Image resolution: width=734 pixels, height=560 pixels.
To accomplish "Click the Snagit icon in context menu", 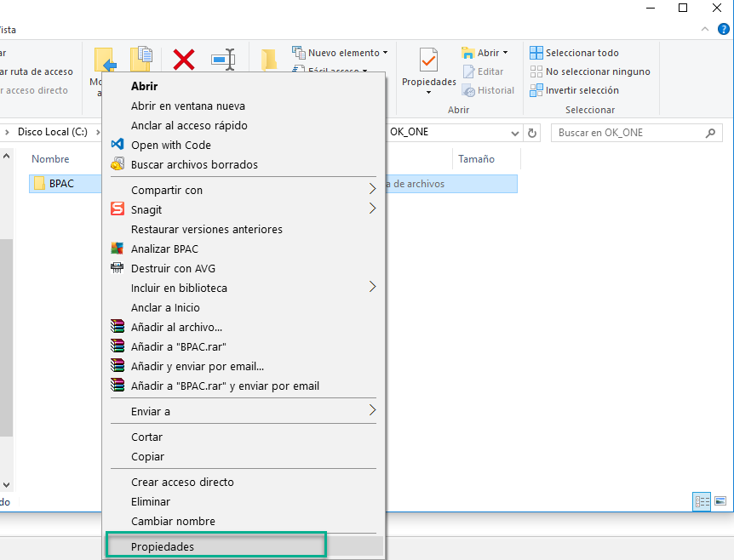I will [118, 209].
